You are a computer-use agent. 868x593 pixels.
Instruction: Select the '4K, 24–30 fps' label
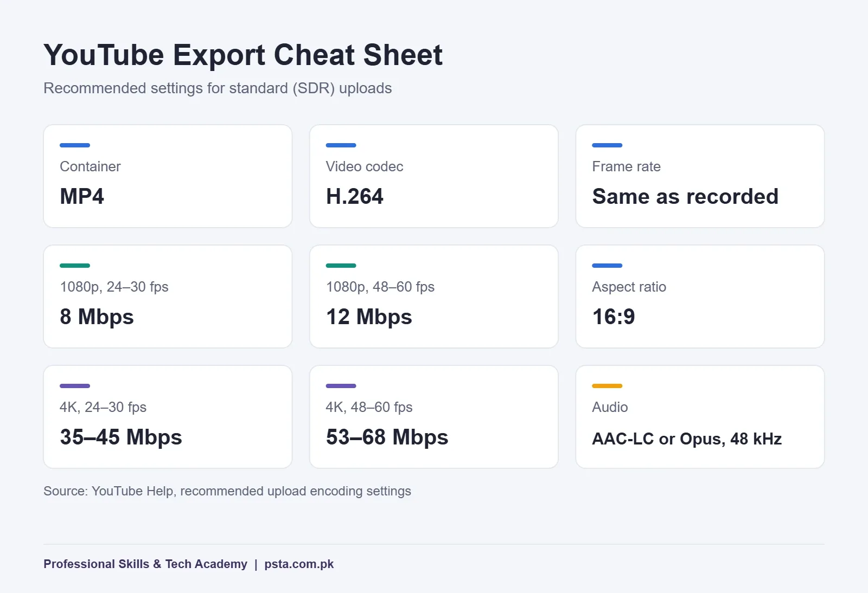coord(103,407)
